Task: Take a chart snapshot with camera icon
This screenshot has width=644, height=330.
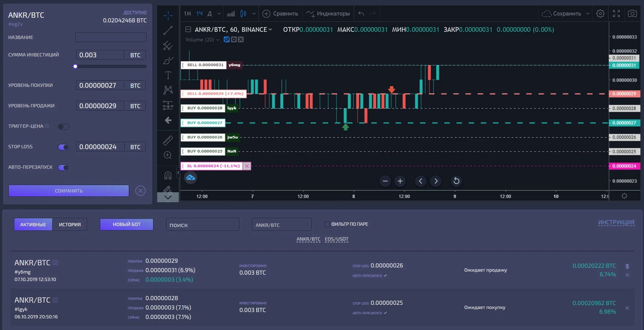Action: click(x=632, y=14)
